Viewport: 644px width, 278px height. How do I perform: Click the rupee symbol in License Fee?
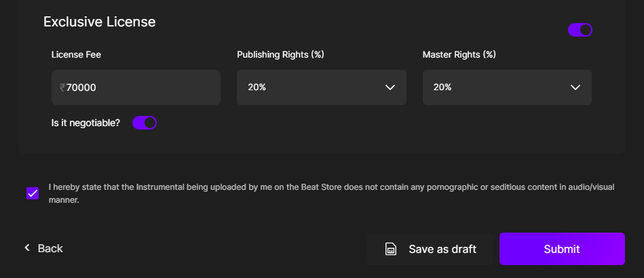pyautogui.click(x=62, y=87)
